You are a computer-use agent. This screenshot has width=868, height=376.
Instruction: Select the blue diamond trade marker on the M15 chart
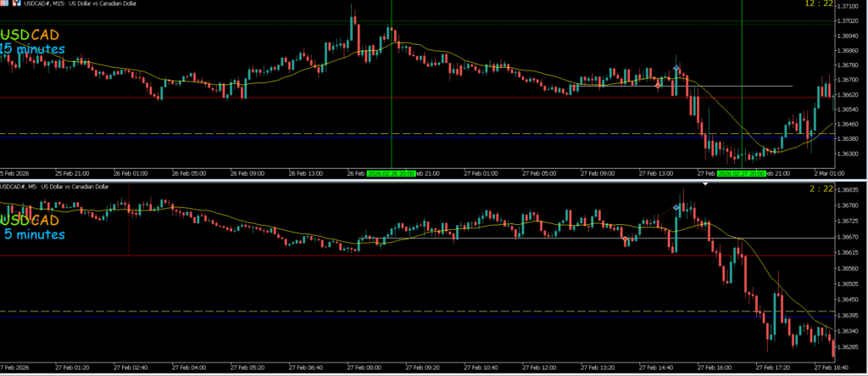pyautogui.click(x=676, y=68)
